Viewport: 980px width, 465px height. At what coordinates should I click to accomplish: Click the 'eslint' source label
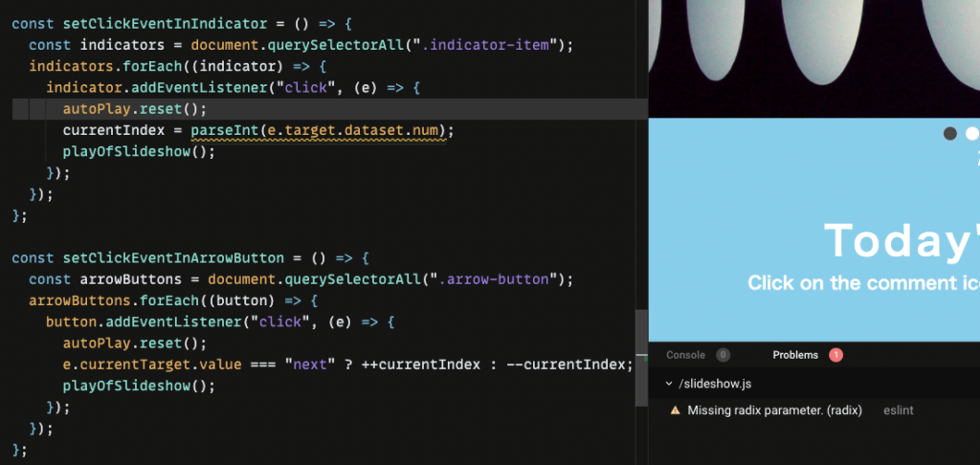(898, 410)
